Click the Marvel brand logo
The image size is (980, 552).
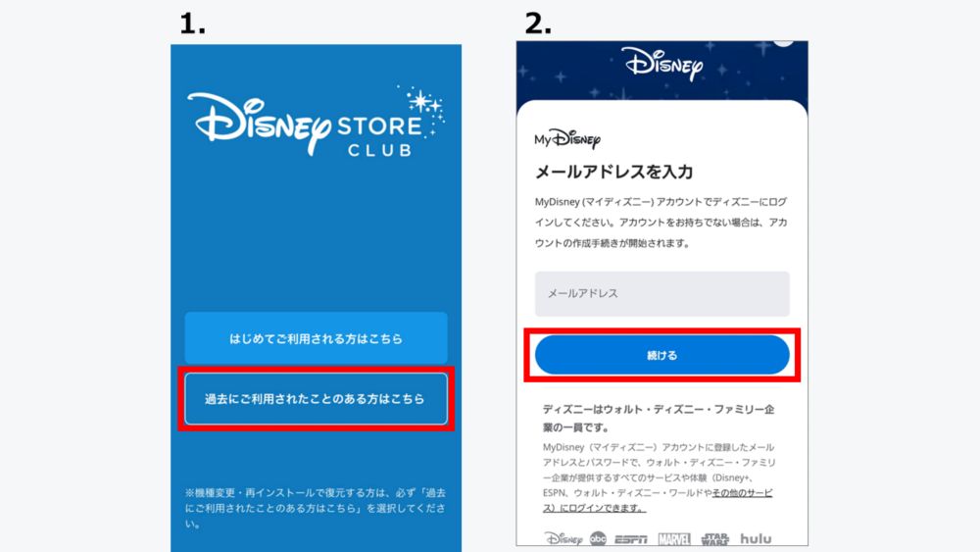click(674, 539)
